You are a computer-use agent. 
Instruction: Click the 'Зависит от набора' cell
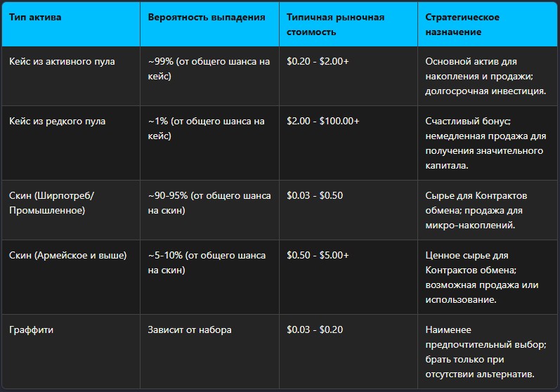point(209,351)
